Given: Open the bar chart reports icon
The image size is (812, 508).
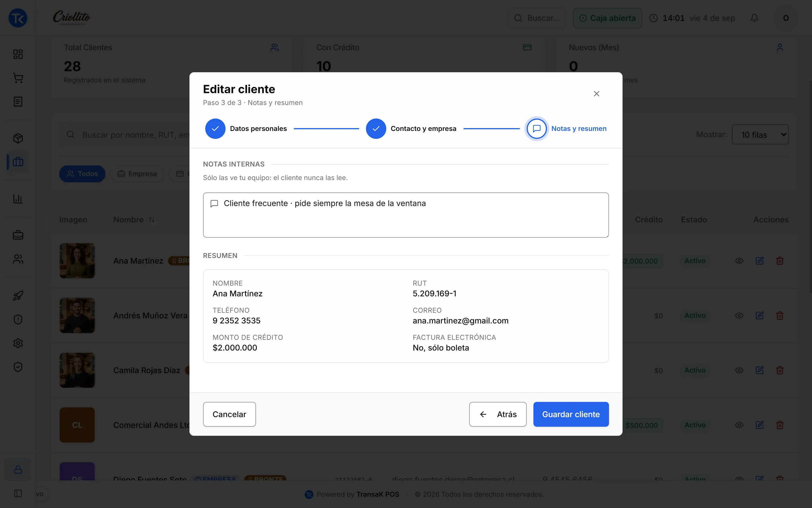Looking at the screenshot, I should 18,199.
